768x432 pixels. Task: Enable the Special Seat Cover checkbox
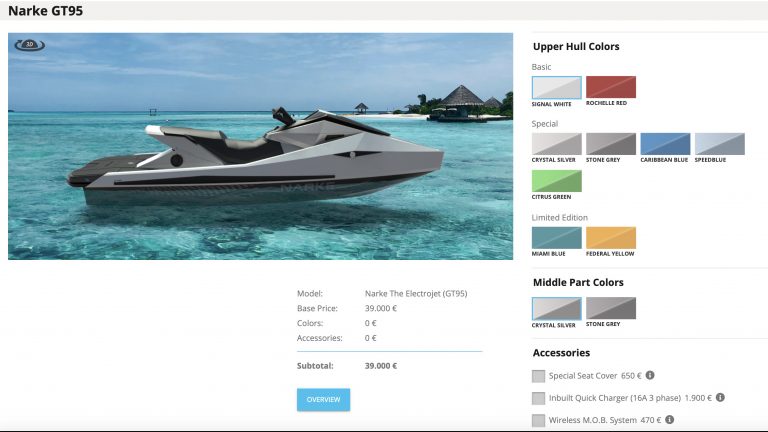point(538,376)
